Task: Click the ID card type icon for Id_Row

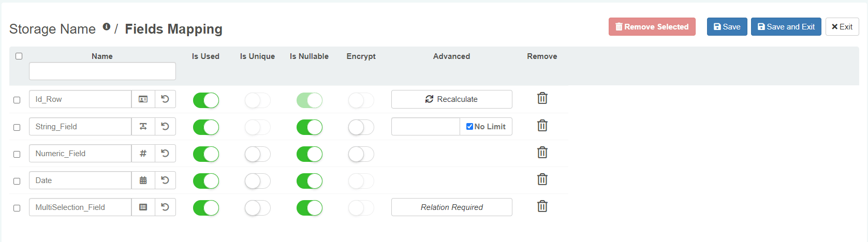Action: coord(143,99)
